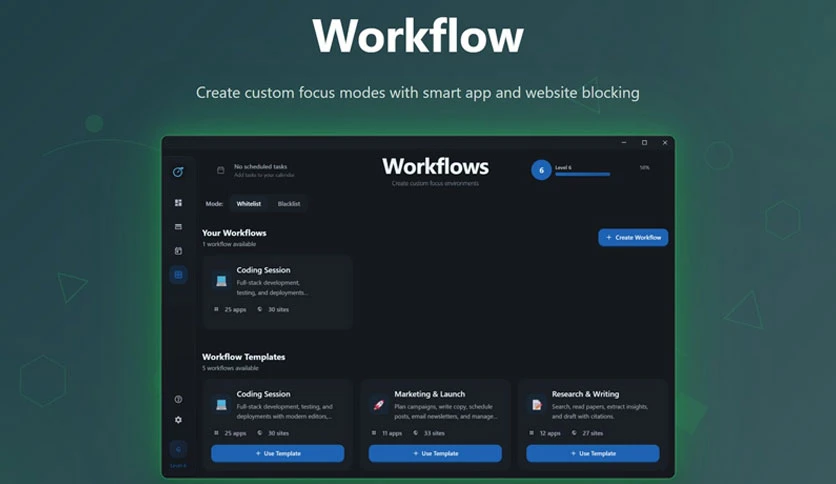Image resolution: width=836 pixels, height=484 pixels.
Task: Select the highlighted Workflows sidebar icon
Action: click(178, 275)
